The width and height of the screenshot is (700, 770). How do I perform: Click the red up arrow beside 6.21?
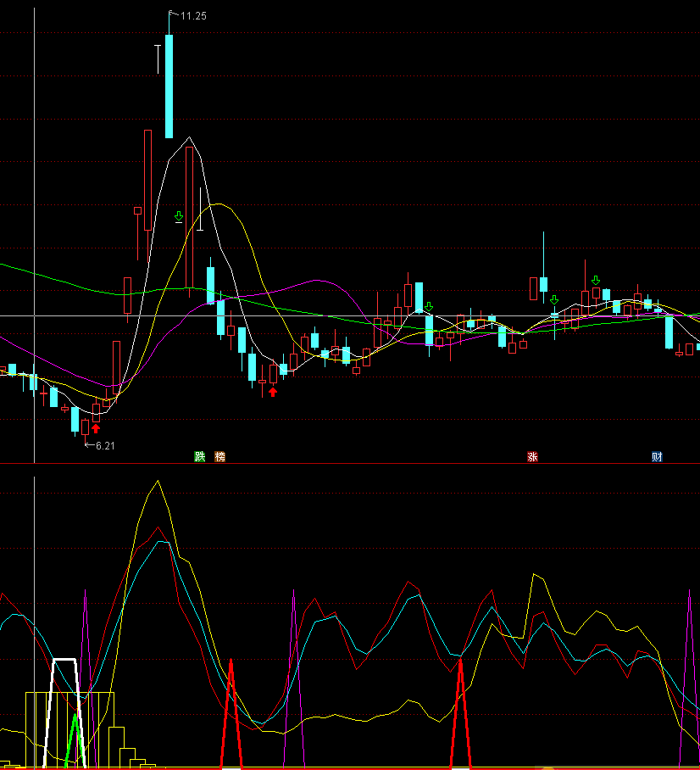pos(96,429)
